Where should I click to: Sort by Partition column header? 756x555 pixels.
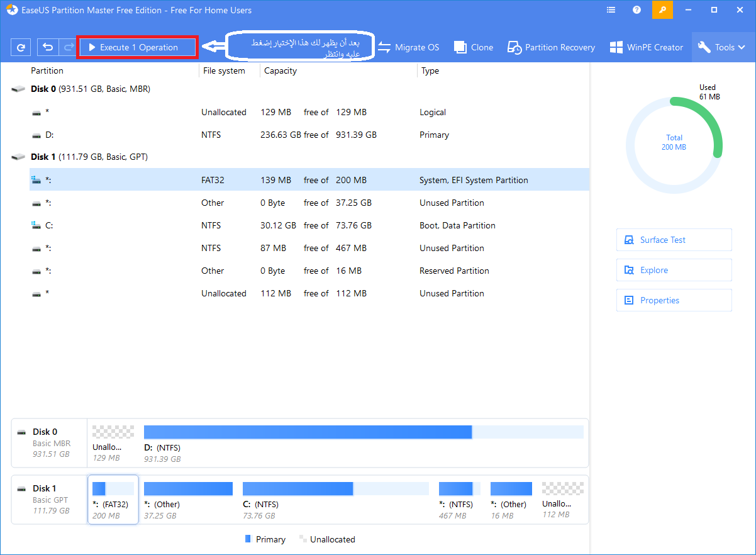[47, 71]
